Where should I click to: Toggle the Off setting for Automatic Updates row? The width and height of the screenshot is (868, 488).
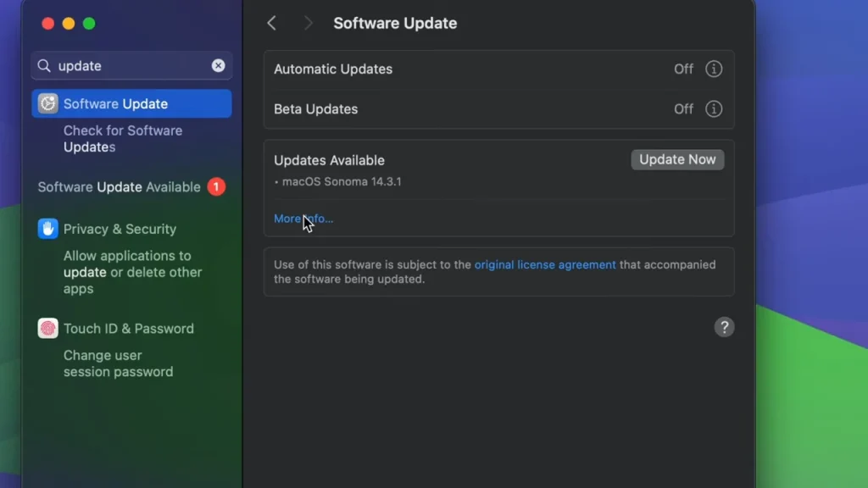pos(682,69)
